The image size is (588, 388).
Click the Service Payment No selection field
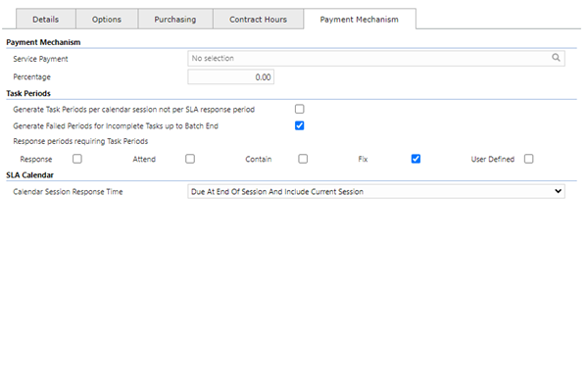(x=376, y=58)
